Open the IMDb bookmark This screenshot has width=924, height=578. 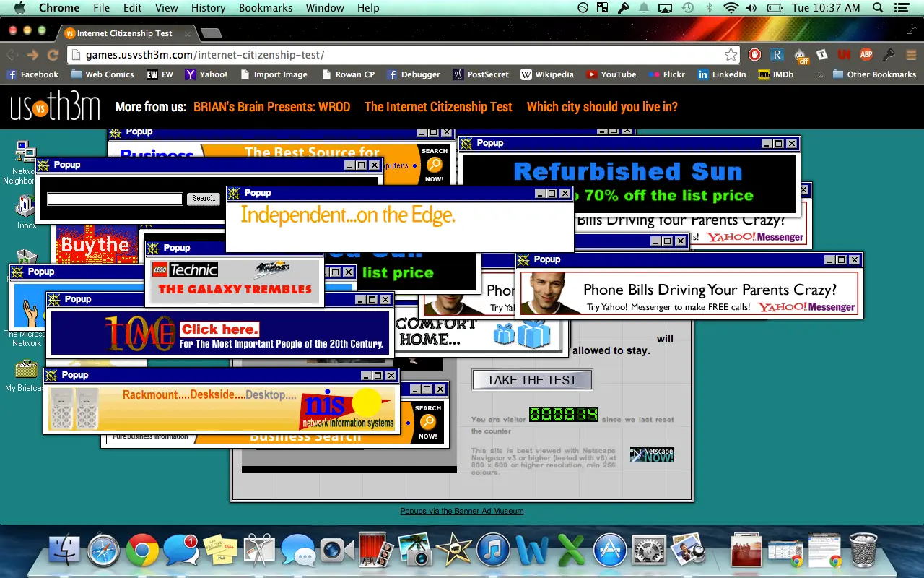[775, 74]
